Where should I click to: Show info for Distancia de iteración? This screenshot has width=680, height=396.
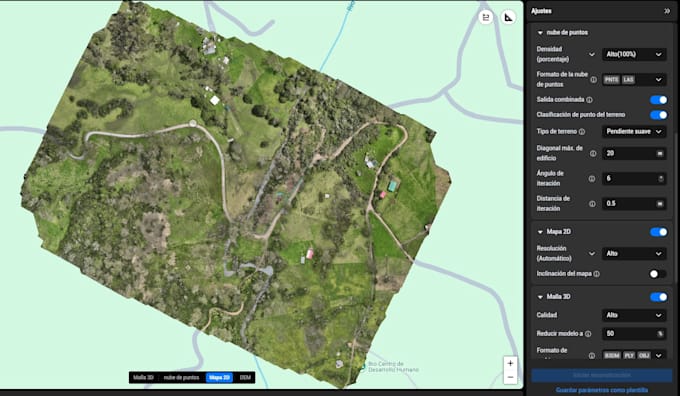click(x=592, y=204)
